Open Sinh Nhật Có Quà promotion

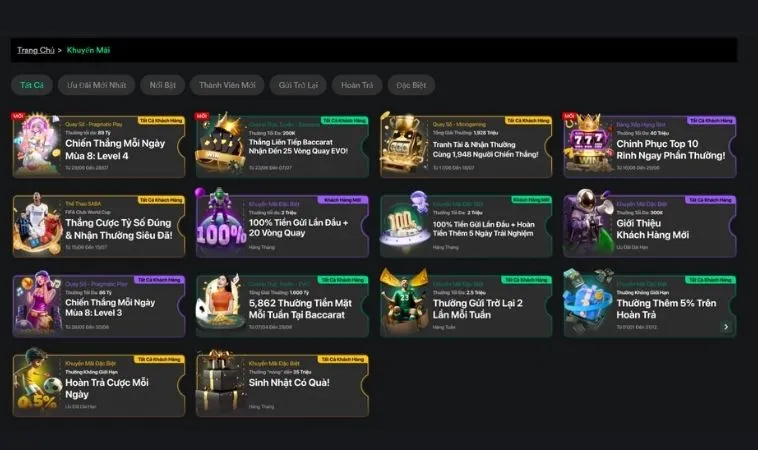(282, 385)
